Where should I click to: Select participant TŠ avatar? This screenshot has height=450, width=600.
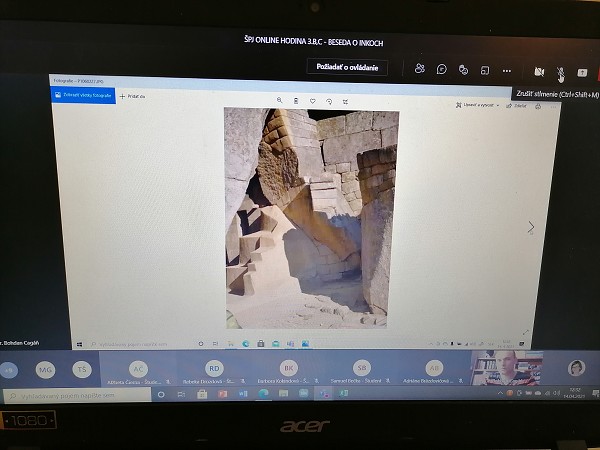[82, 369]
